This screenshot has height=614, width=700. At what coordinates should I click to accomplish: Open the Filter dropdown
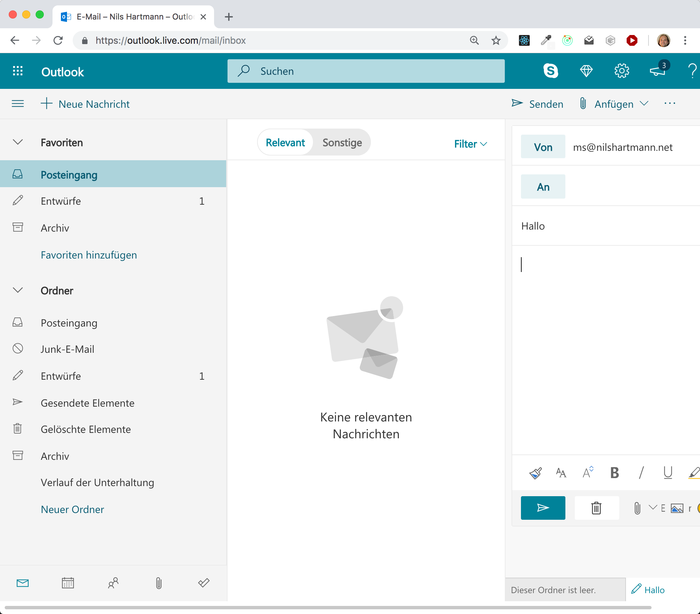click(x=470, y=143)
